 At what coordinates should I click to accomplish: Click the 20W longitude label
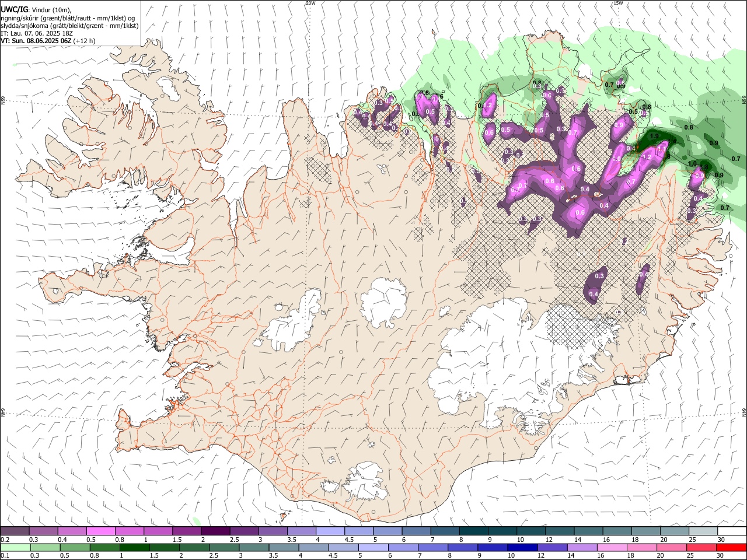310,3
